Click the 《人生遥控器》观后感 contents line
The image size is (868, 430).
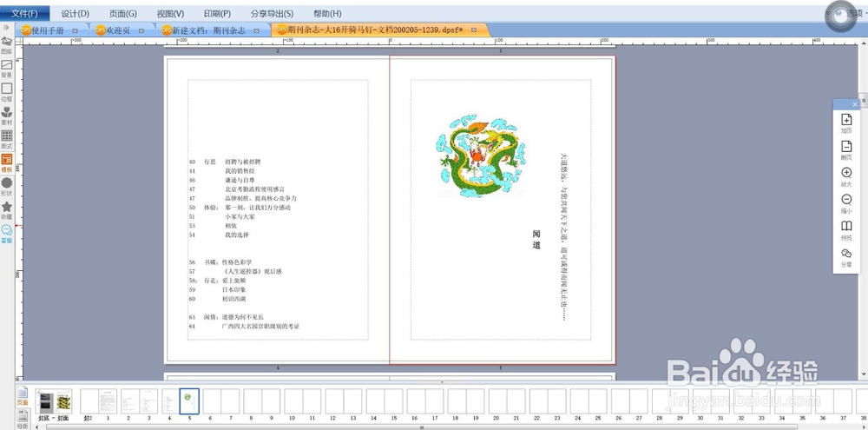coord(252,272)
